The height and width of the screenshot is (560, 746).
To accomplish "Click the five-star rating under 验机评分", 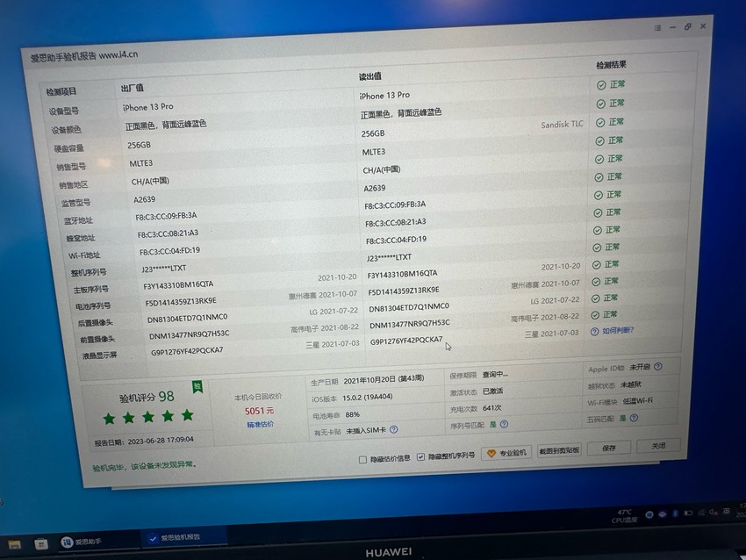I will point(148,417).
